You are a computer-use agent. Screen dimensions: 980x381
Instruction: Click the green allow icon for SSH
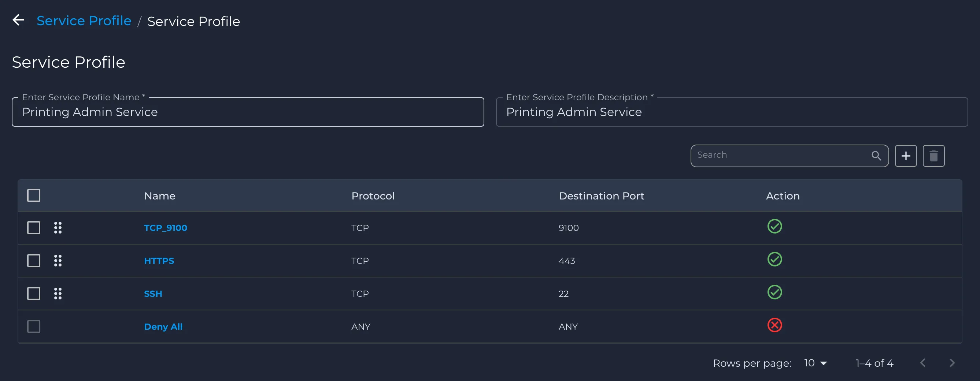pos(774,292)
